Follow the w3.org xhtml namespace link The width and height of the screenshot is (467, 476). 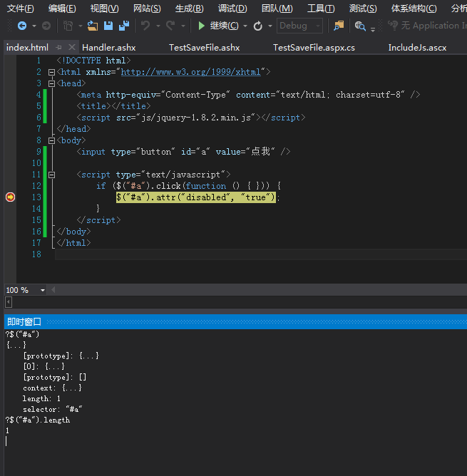[191, 72]
